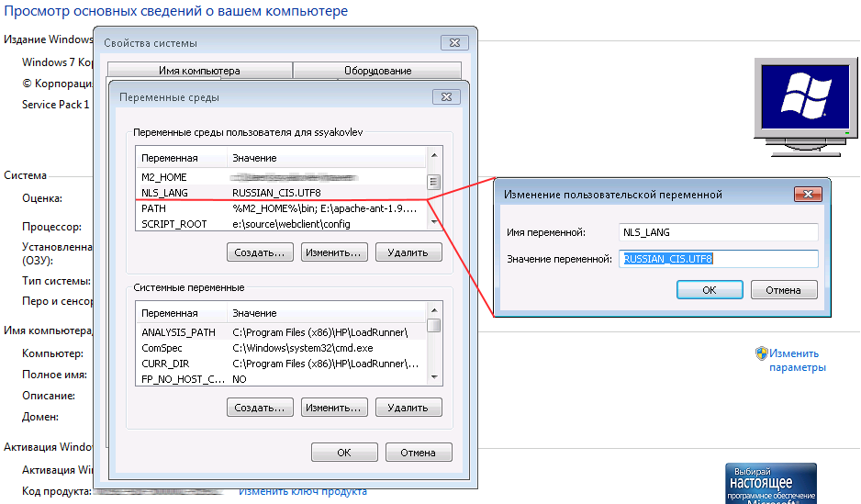Click the variable name field NLS_LANG
Viewport: 861px width, 504px height.
click(x=718, y=232)
